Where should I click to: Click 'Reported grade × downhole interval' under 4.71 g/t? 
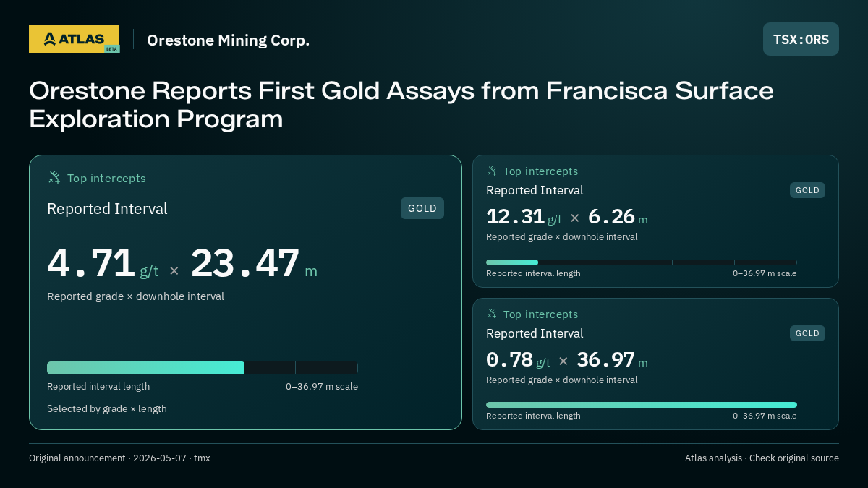click(135, 296)
